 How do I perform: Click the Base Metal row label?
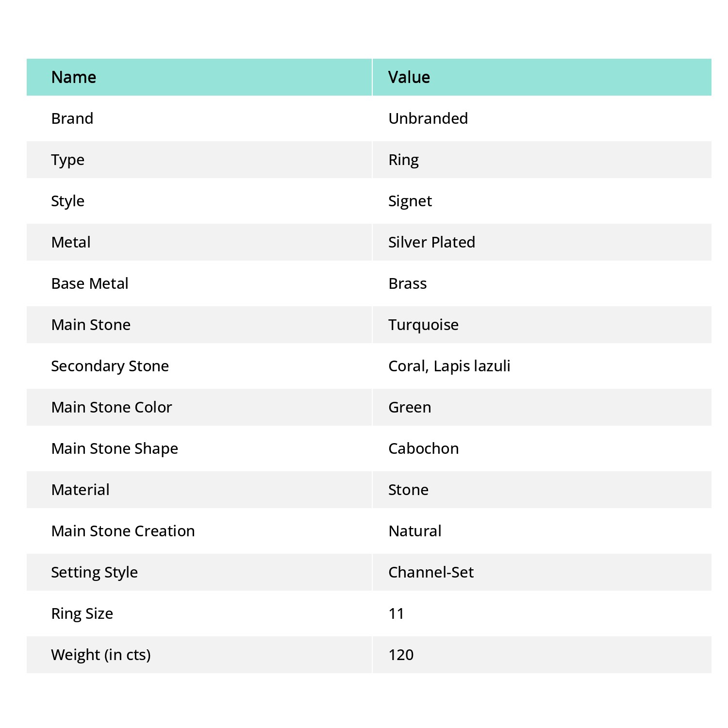click(x=90, y=283)
